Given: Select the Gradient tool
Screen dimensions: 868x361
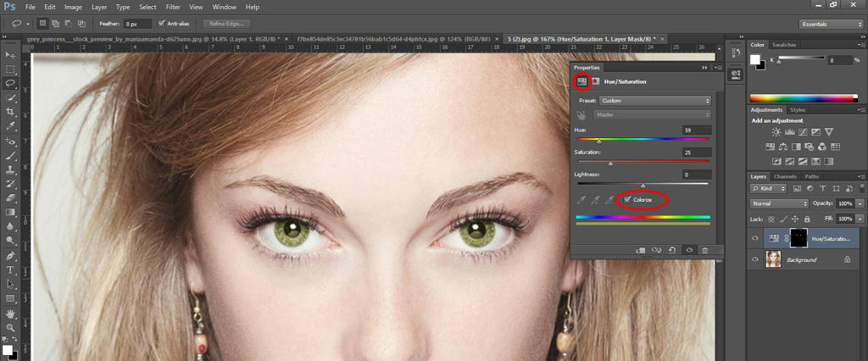Looking at the screenshot, I should pos(10,212).
